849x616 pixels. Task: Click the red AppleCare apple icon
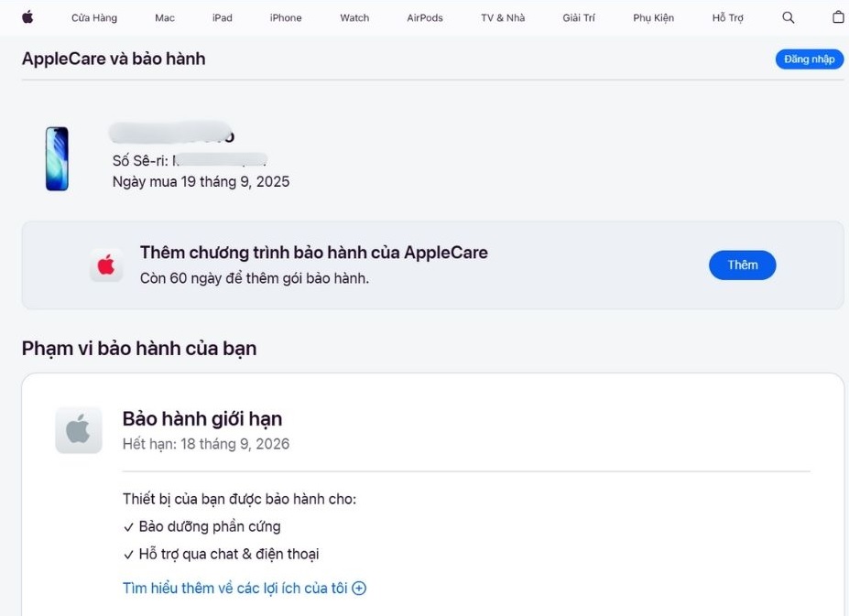(x=106, y=265)
